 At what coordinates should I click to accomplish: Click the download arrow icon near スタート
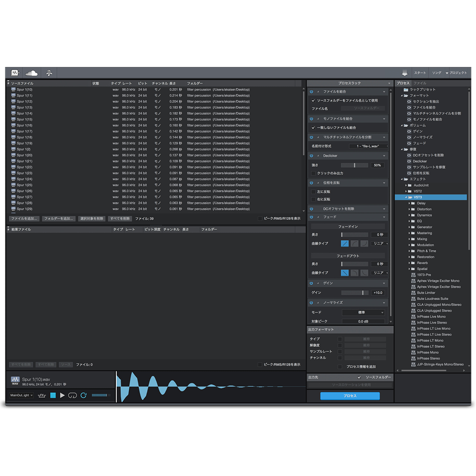point(404,73)
